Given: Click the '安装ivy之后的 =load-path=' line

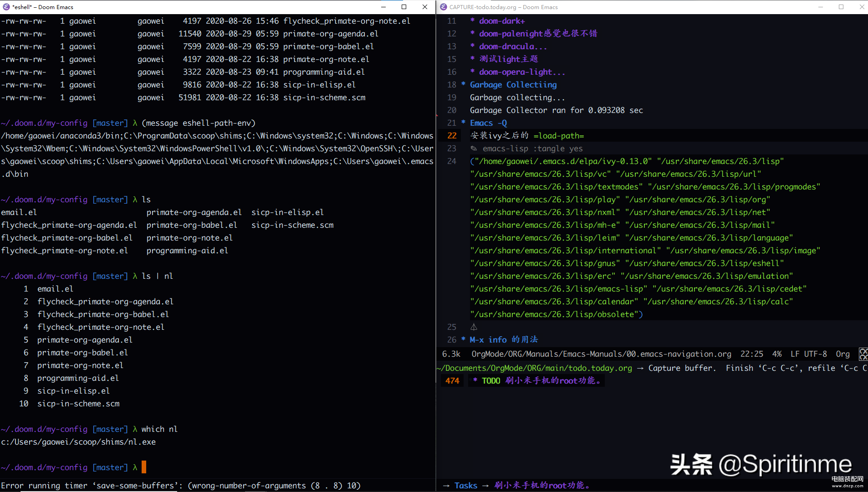Looking at the screenshot, I should pos(527,136).
